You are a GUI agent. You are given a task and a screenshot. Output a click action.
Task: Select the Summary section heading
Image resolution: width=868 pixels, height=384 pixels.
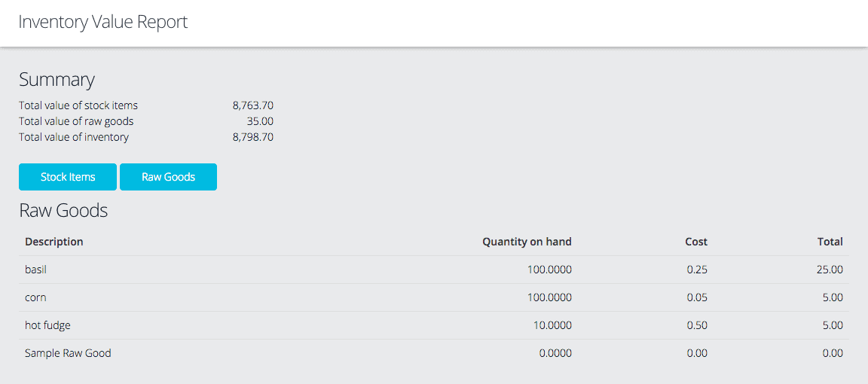pos(57,80)
